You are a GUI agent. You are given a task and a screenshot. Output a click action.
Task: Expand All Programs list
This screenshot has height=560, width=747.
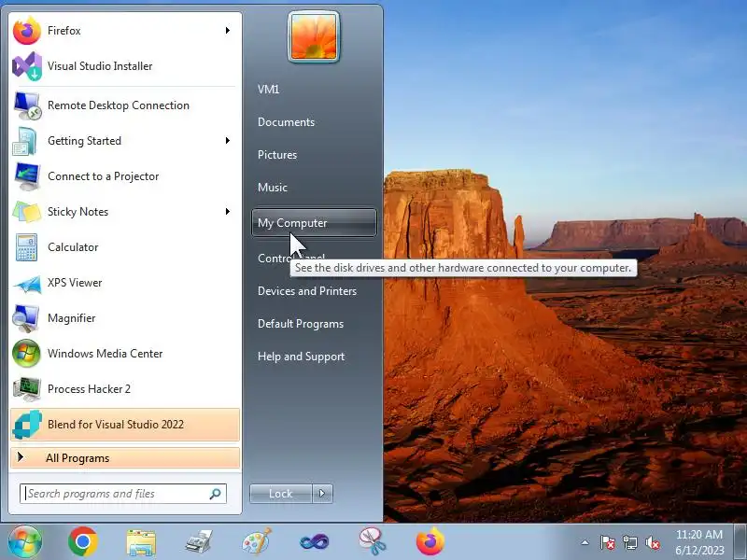(x=124, y=457)
